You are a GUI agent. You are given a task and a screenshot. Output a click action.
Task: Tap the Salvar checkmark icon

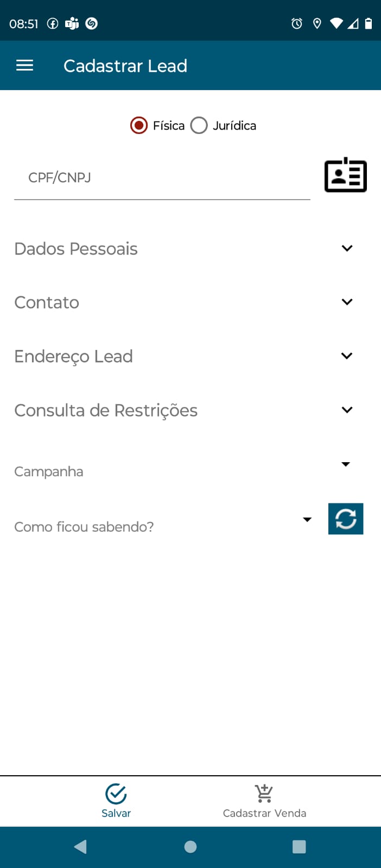(116, 794)
